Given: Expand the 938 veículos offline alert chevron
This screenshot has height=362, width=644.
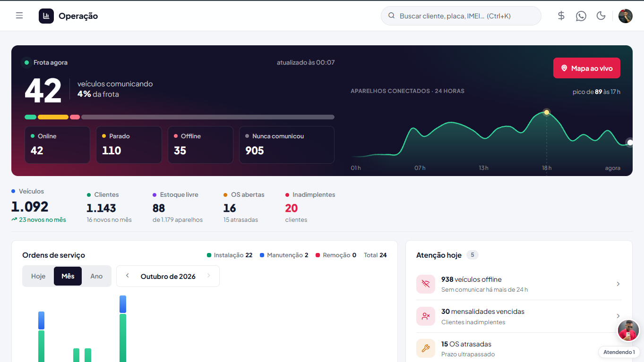Looking at the screenshot, I should 618,284.
